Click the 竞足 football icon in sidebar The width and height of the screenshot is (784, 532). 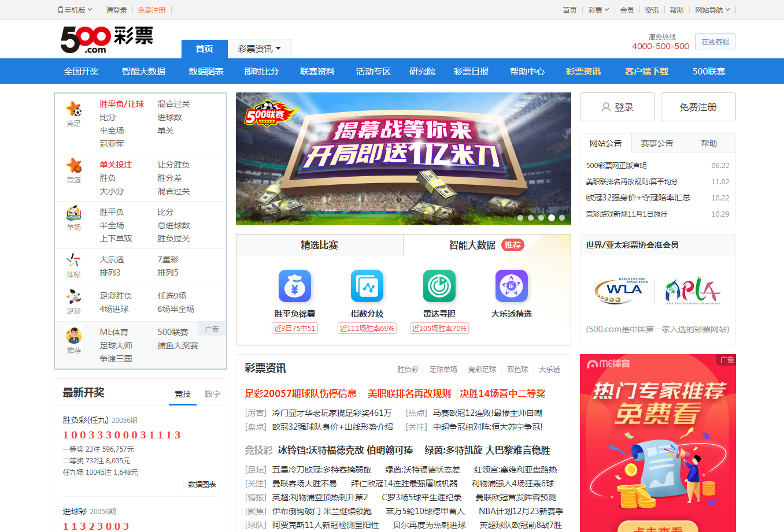pos(74,109)
